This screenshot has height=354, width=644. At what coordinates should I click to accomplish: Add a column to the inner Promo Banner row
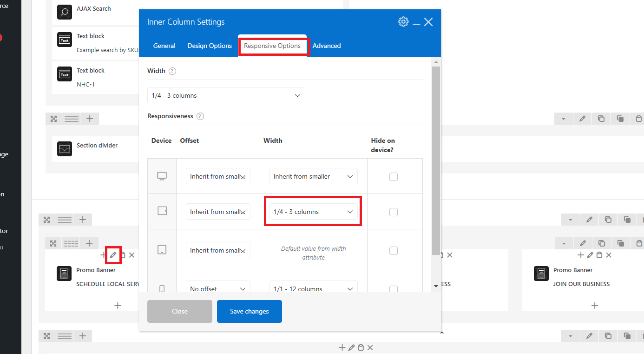pos(89,243)
